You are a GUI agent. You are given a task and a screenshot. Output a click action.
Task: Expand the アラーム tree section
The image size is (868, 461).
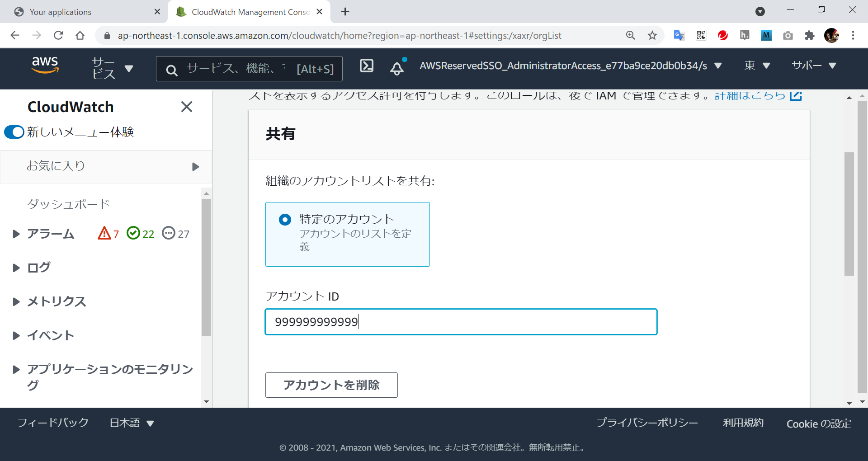point(16,234)
